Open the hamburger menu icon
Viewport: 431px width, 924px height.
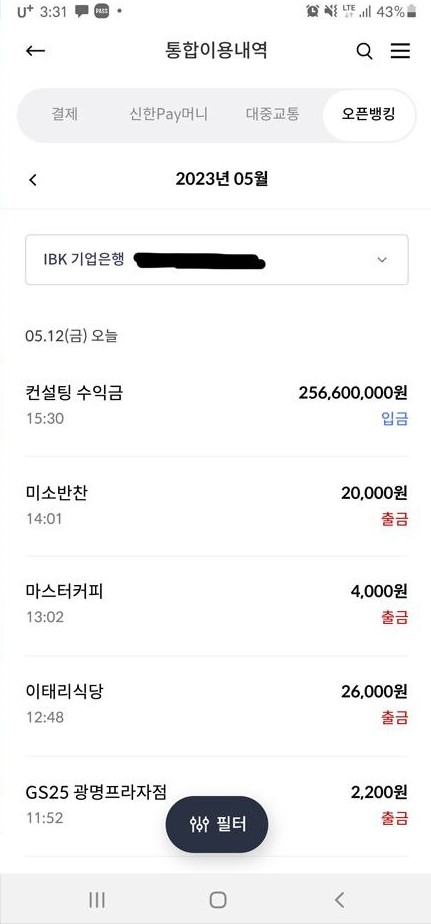(x=400, y=51)
